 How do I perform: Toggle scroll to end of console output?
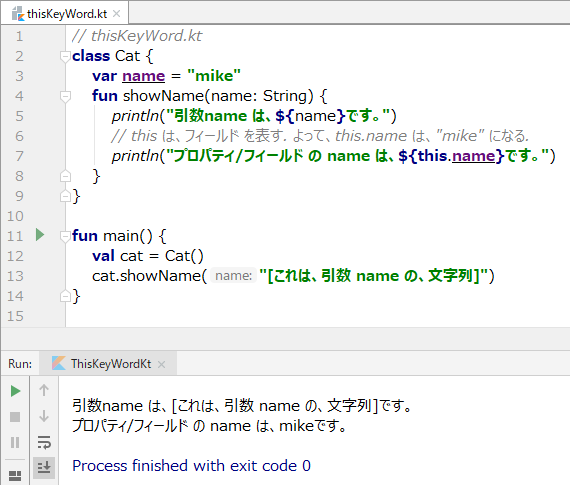click(x=44, y=468)
